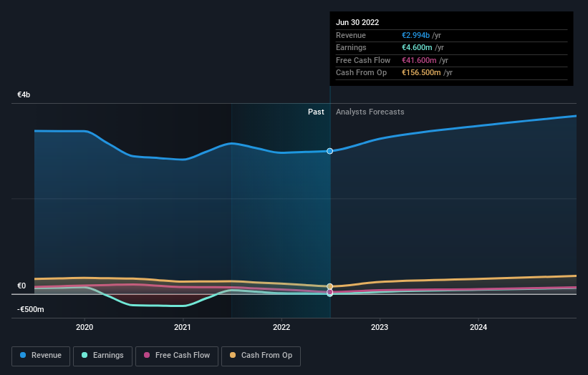The width and height of the screenshot is (588, 375).
Task: Click the orange Cash From Op legend dot
Action: (233, 355)
